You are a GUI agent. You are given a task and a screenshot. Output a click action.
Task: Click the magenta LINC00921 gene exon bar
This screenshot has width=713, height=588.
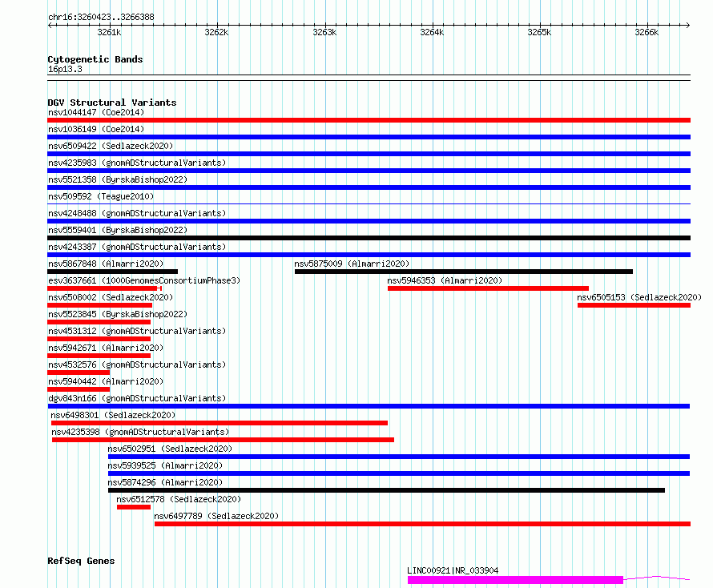(515, 580)
